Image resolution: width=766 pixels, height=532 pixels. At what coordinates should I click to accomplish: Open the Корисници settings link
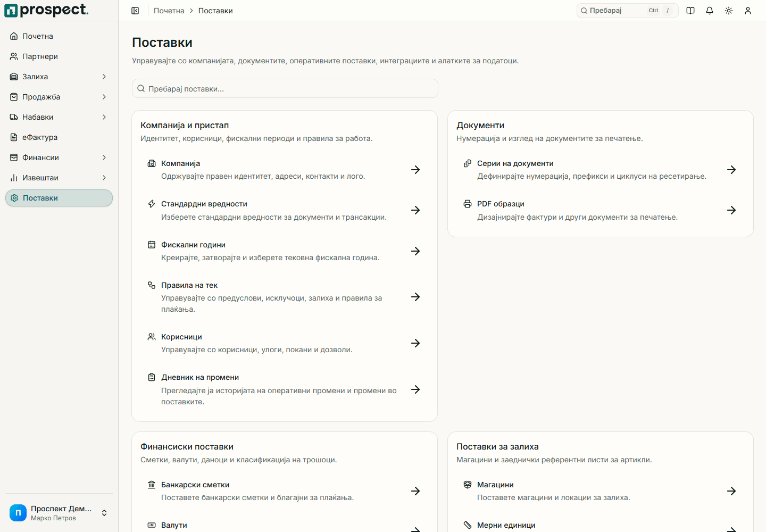[285, 343]
